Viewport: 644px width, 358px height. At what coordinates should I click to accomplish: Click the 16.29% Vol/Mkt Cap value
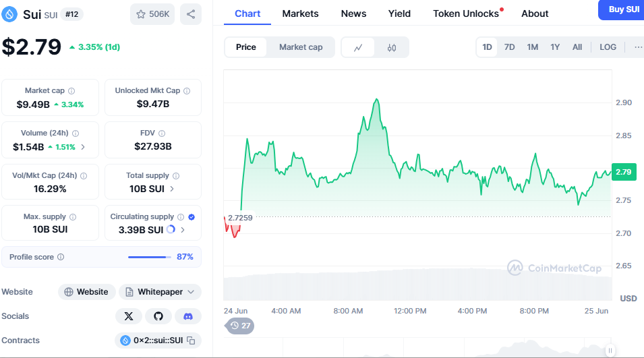point(50,189)
